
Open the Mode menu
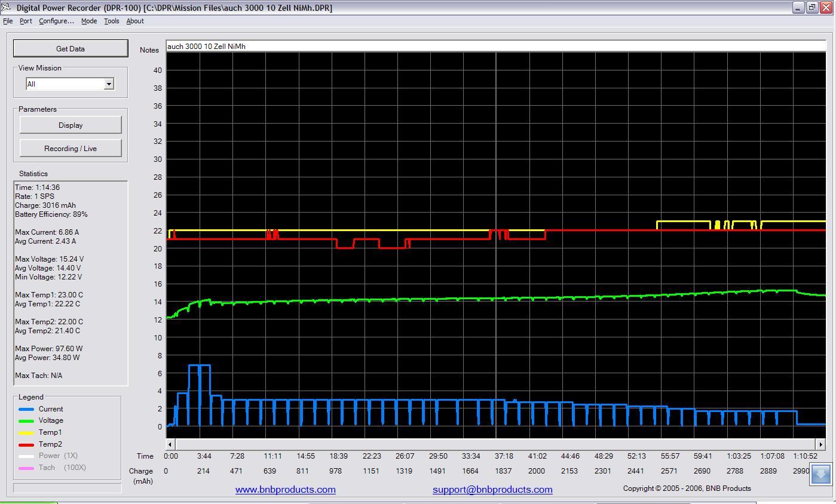pyautogui.click(x=89, y=21)
